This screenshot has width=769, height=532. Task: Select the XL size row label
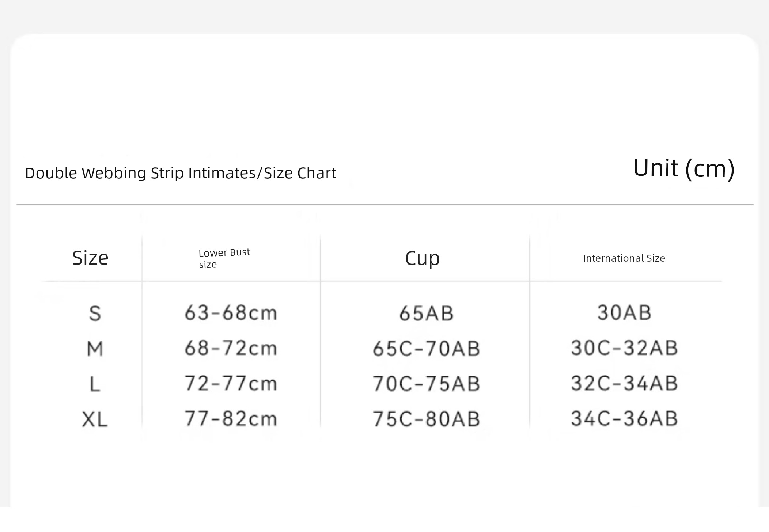[x=95, y=419]
